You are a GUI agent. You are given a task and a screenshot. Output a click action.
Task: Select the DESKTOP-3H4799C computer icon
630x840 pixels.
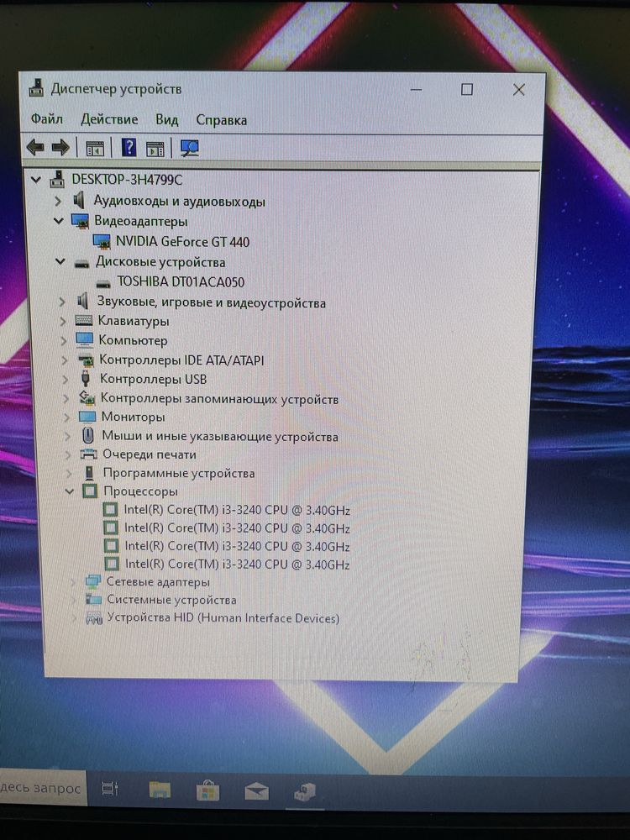[x=57, y=180]
